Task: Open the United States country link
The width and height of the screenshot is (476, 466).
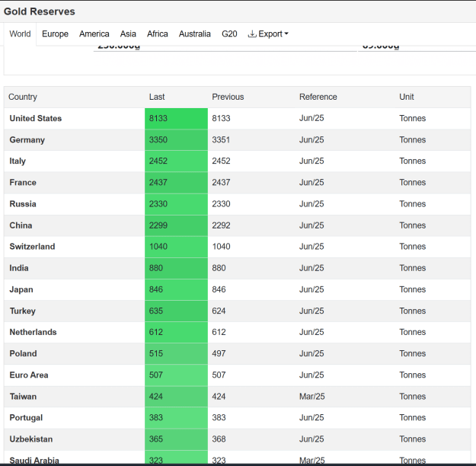Action: tap(36, 118)
